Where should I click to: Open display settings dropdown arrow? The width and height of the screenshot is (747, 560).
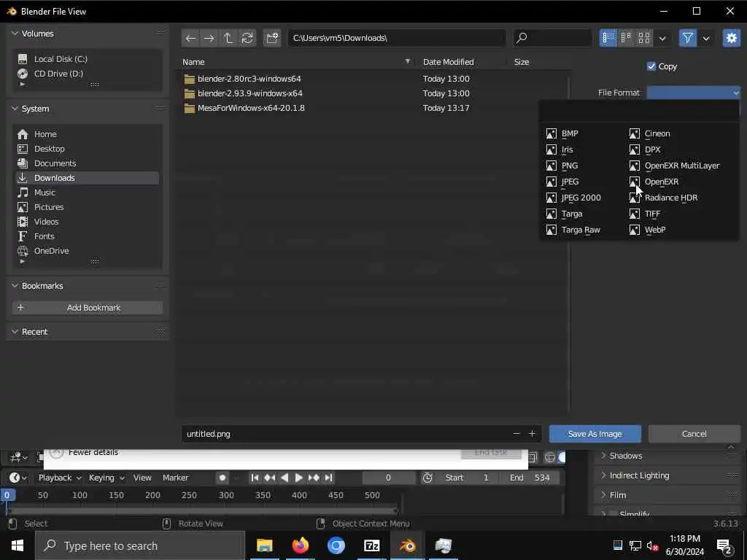point(662,38)
